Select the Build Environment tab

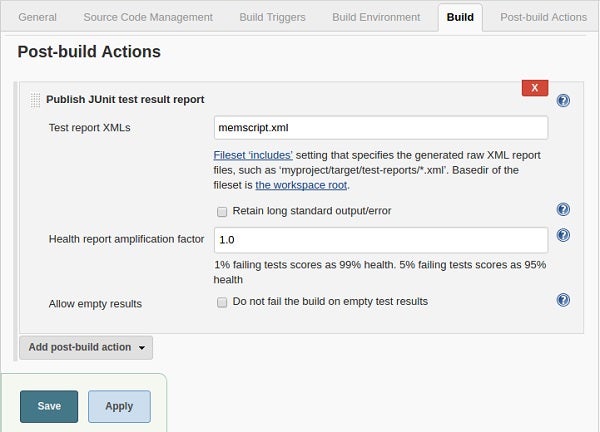(376, 18)
